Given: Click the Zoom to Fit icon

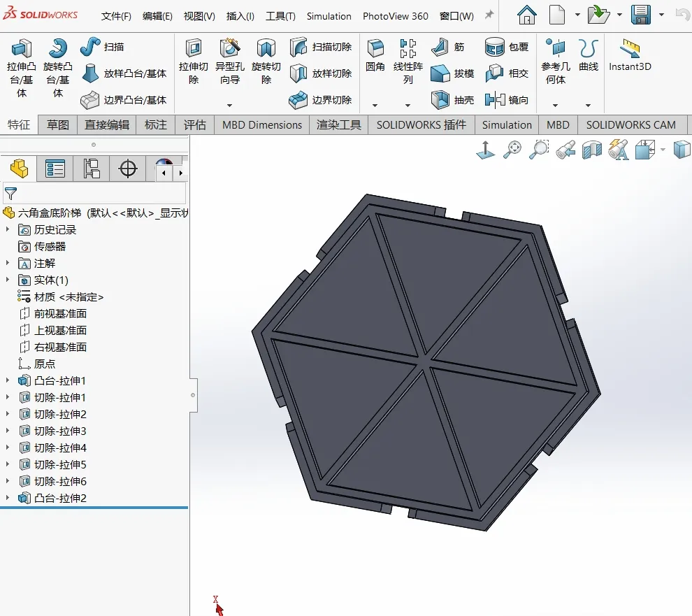Looking at the screenshot, I should coord(512,150).
